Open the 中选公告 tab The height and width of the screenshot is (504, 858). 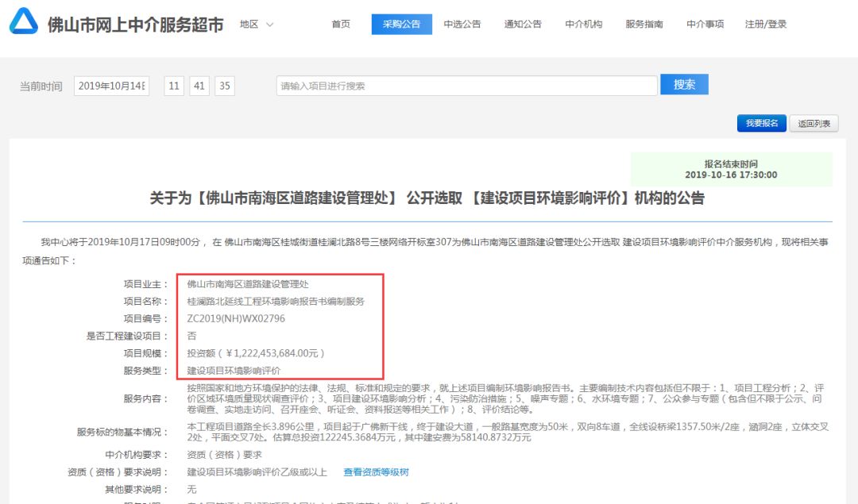(462, 24)
